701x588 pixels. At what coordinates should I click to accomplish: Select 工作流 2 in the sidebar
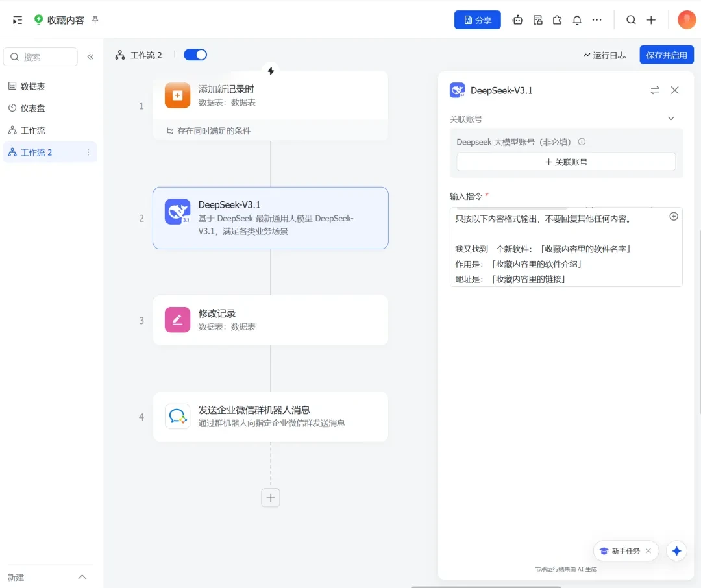tap(50, 153)
